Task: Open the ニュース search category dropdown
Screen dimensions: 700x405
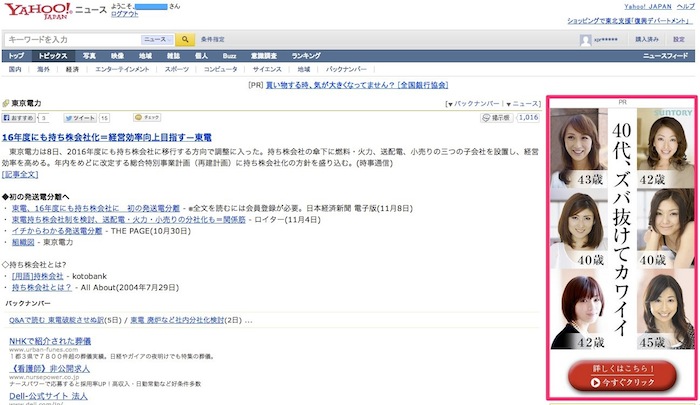Action: tap(158, 40)
